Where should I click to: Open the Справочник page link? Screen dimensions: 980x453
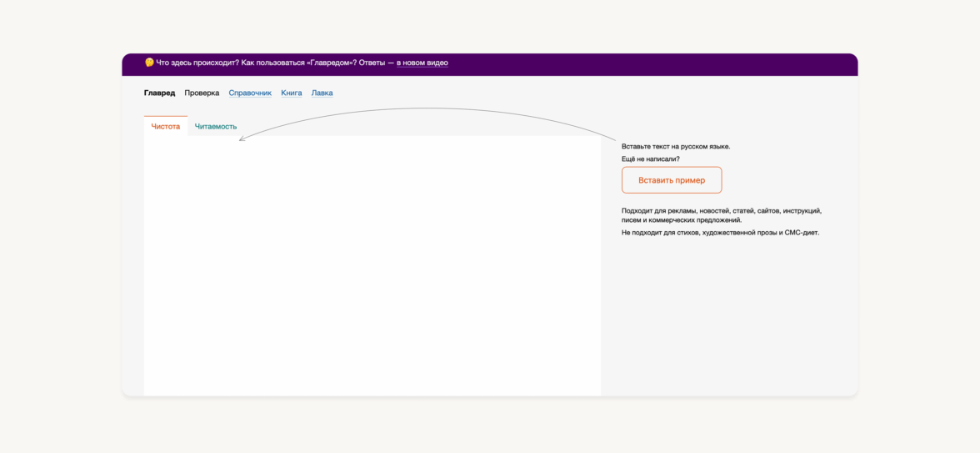click(x=250, y=93)
